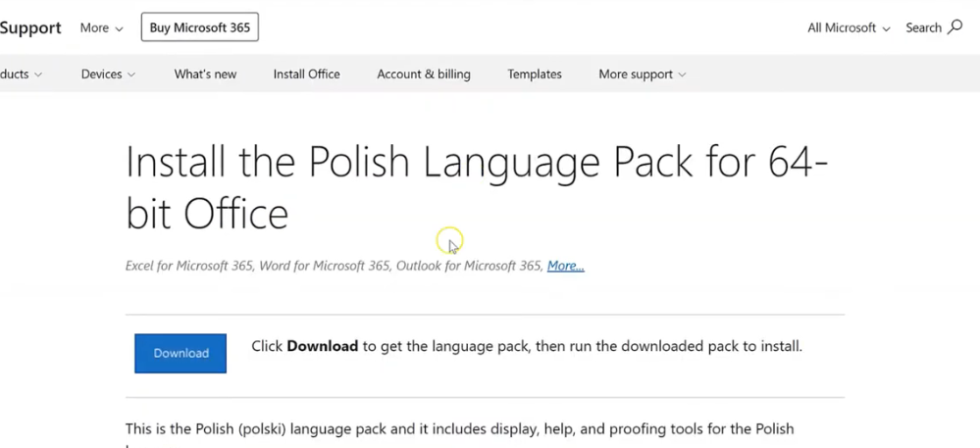The height and width of the screenshot is (448, 980).
Task: Select the Templates menu item
Action: pyautogui.click(x=535, y=74)
